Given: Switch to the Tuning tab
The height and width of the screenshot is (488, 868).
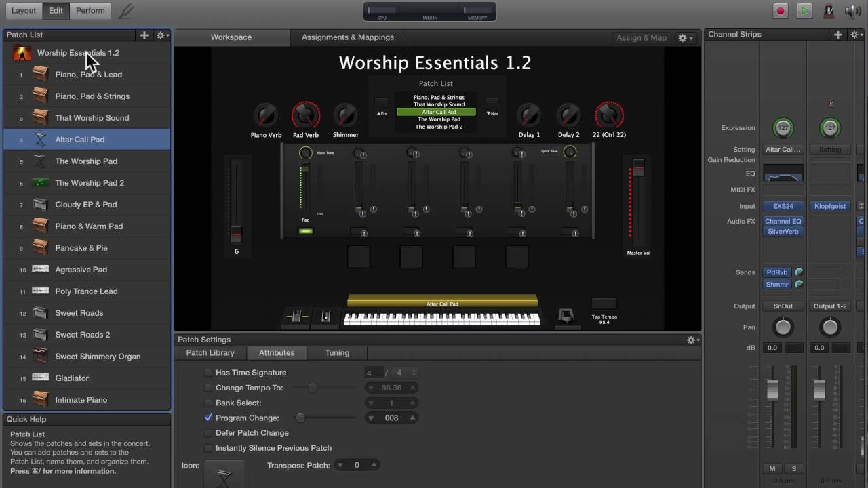Looking at the screenshot, I should coord(337,353).
